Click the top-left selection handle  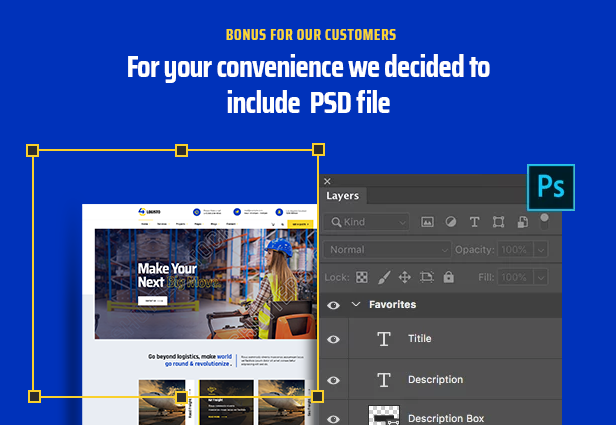(33, 150)
